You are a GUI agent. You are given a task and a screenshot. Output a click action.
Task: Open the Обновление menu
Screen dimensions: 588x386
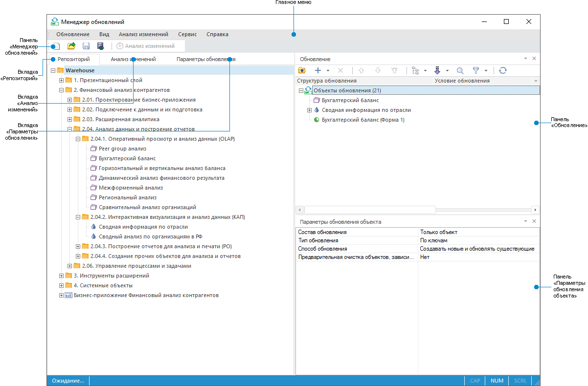tap(73, 34)
